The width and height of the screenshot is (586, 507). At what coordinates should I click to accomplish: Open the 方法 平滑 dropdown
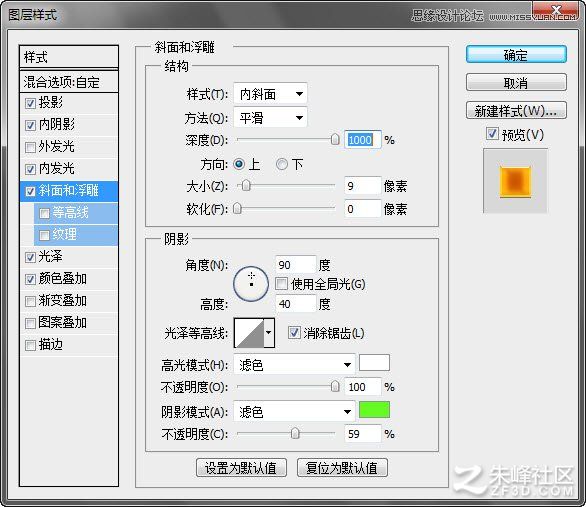click(270, 118)
